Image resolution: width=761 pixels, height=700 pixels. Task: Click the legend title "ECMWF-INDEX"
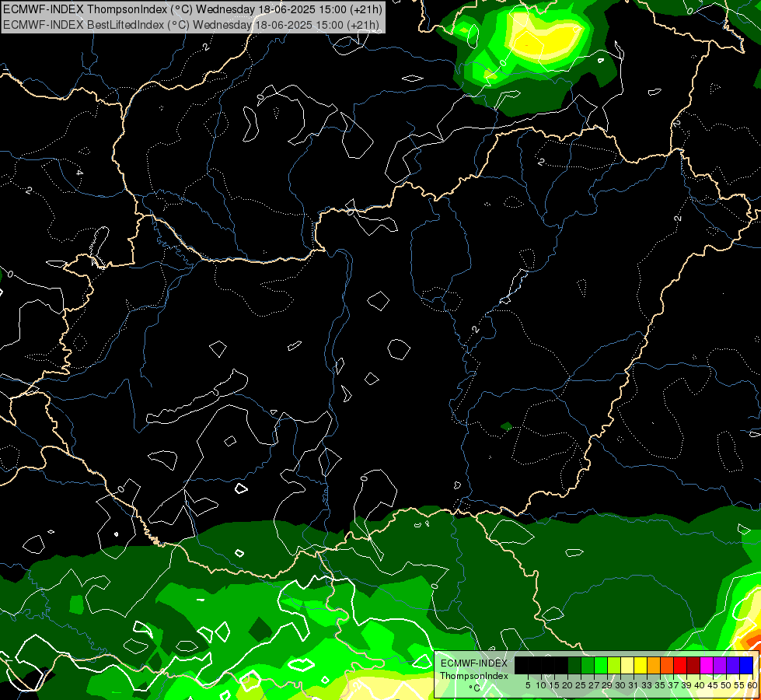474,663
